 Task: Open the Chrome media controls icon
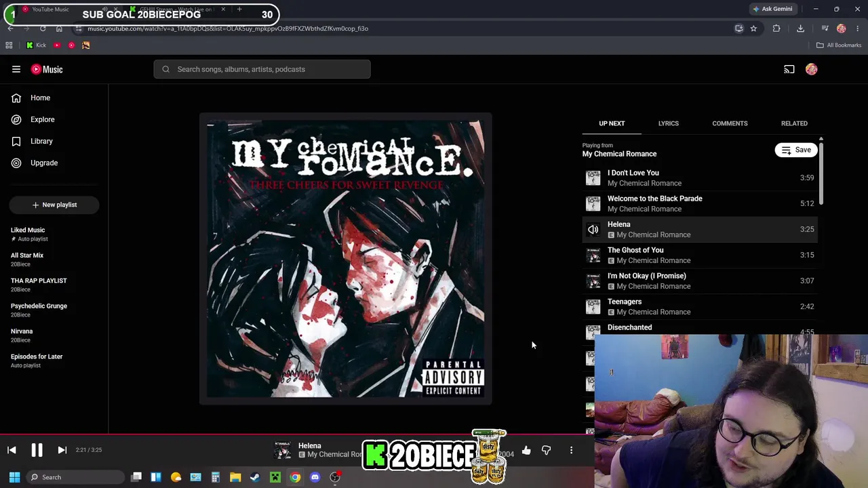(825, 28)
